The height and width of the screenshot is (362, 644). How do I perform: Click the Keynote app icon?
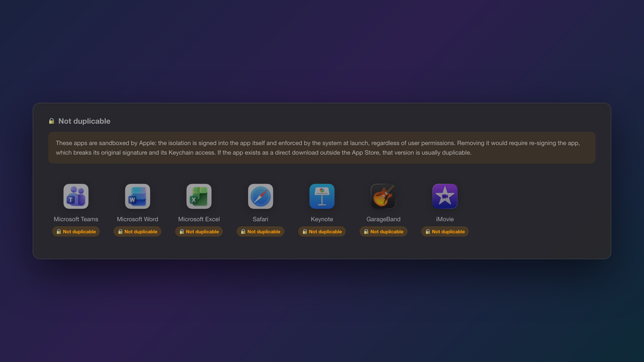click(322, 196)
